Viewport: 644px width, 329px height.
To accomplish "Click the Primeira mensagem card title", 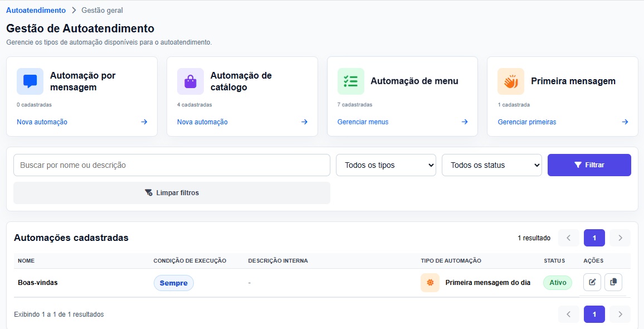I will click(573, 81).
